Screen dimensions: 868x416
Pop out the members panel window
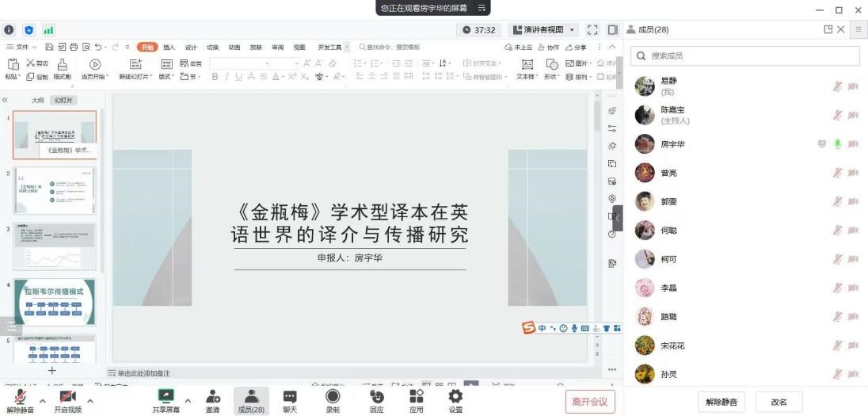pyautogui.click(x=828, y=29)
